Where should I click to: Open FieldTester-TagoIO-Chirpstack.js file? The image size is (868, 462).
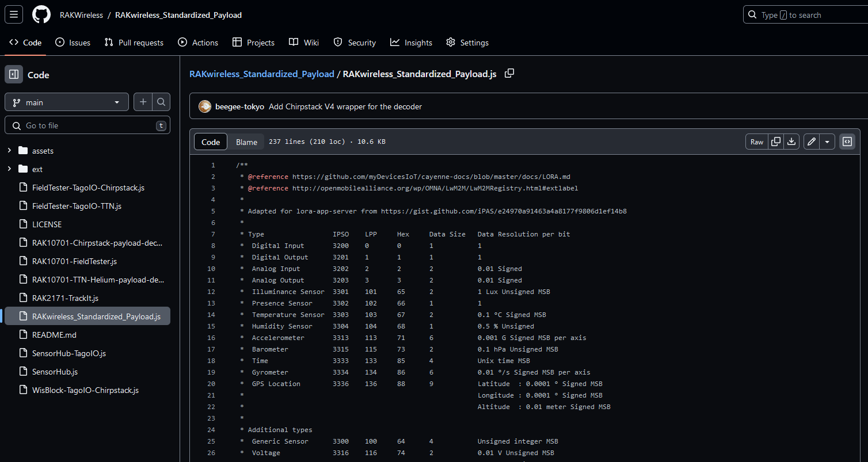pyautogui.click(x=87, y=188)
